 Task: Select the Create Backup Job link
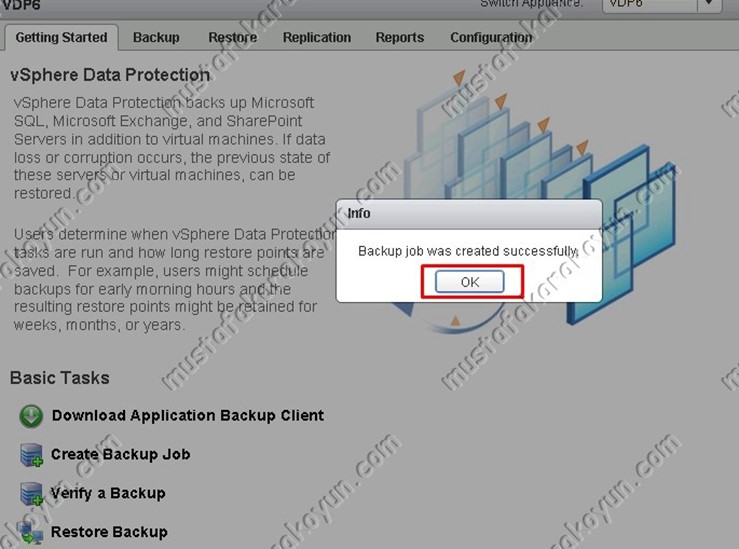pyautogui.click(x=121, y=454)
